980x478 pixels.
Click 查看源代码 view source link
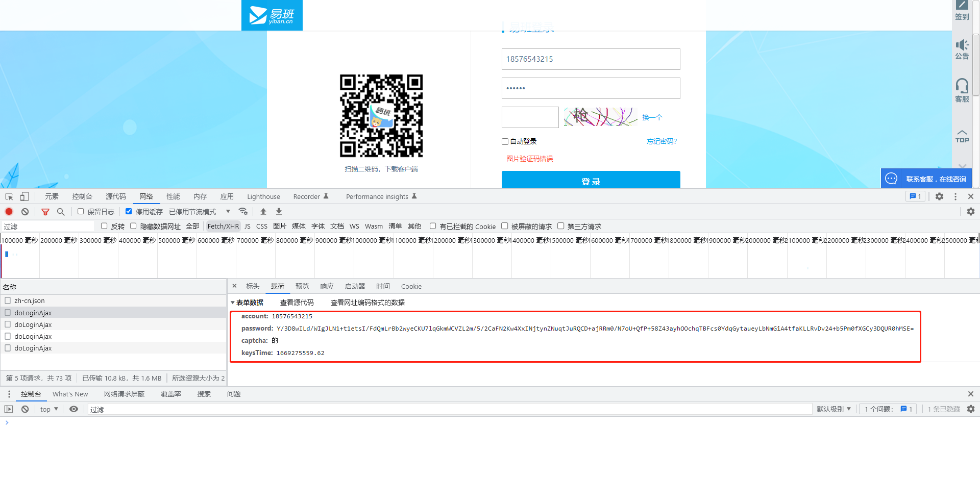tap(297, 303)
